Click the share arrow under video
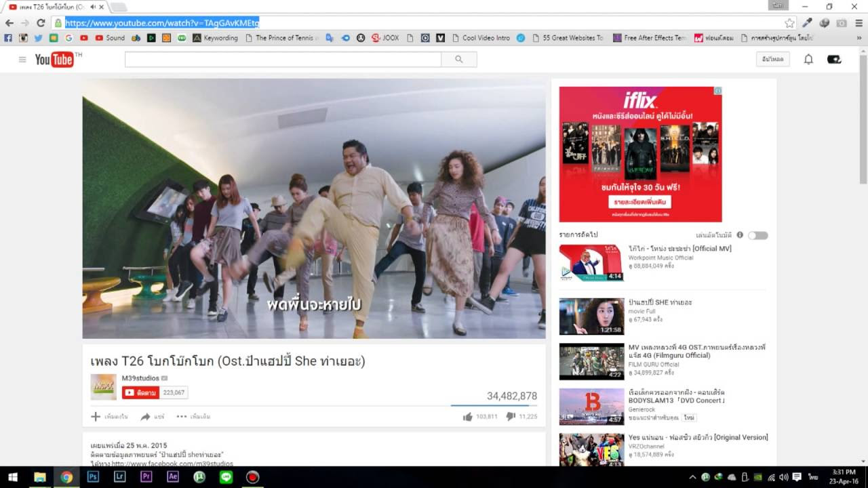 (145, 417)
